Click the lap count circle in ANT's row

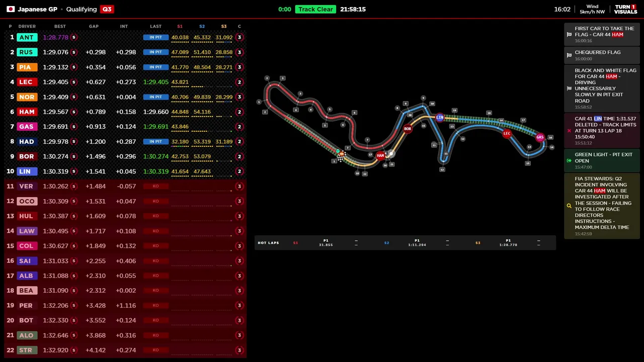pos(239,37)
